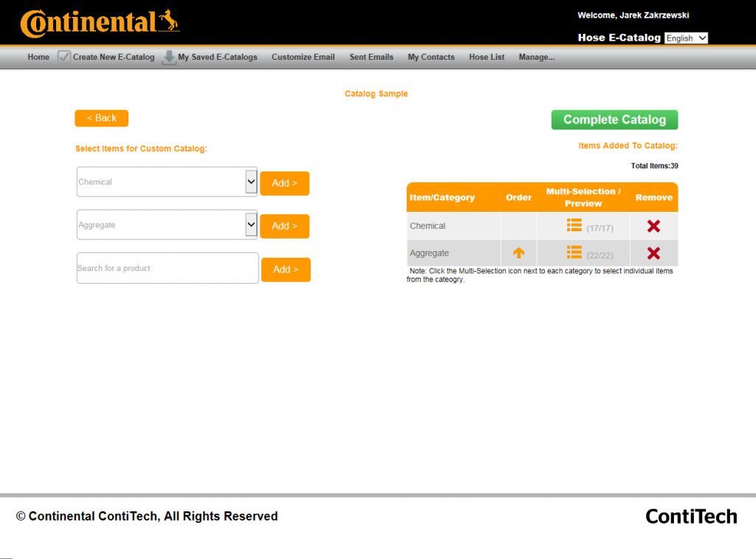Open the Sent Emails page
756x559 pixels.
click(371, 57)
